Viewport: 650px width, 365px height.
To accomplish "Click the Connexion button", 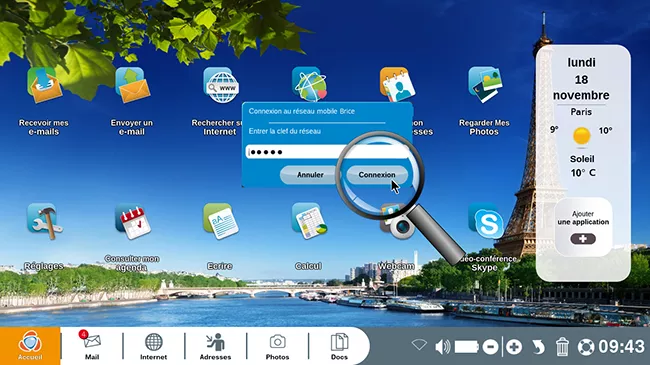I will (377, 175).
